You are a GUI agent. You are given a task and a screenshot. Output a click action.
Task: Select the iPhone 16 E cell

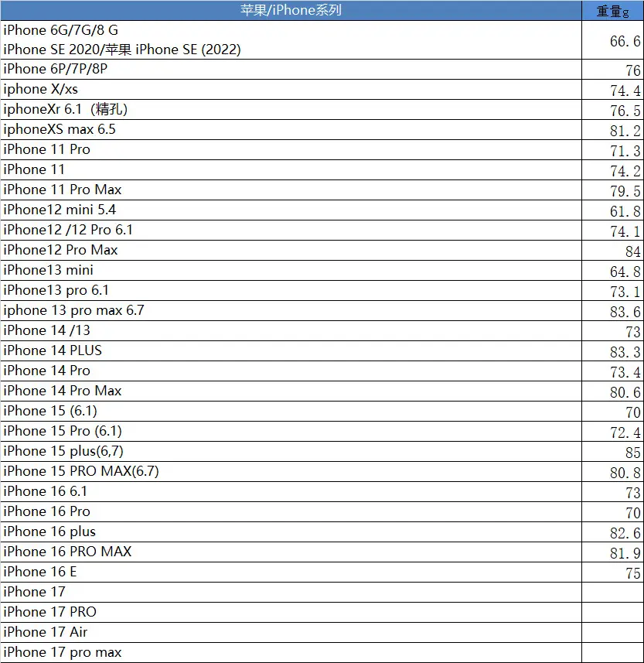point(291,572)
